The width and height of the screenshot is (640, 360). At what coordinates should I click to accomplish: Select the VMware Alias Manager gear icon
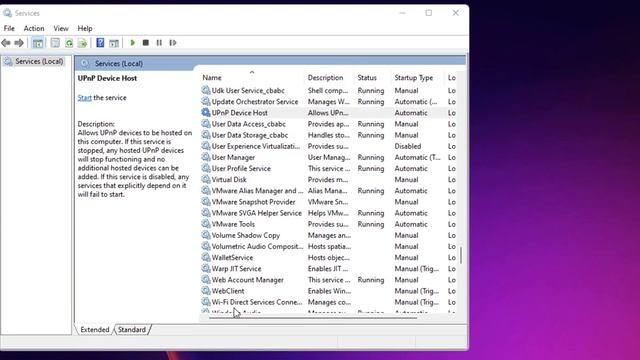pos(206,191)
